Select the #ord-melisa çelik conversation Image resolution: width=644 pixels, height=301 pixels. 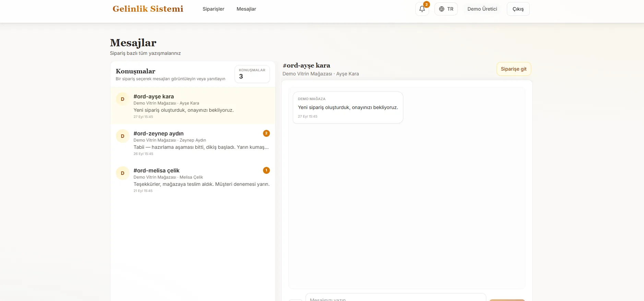[193, 180]
